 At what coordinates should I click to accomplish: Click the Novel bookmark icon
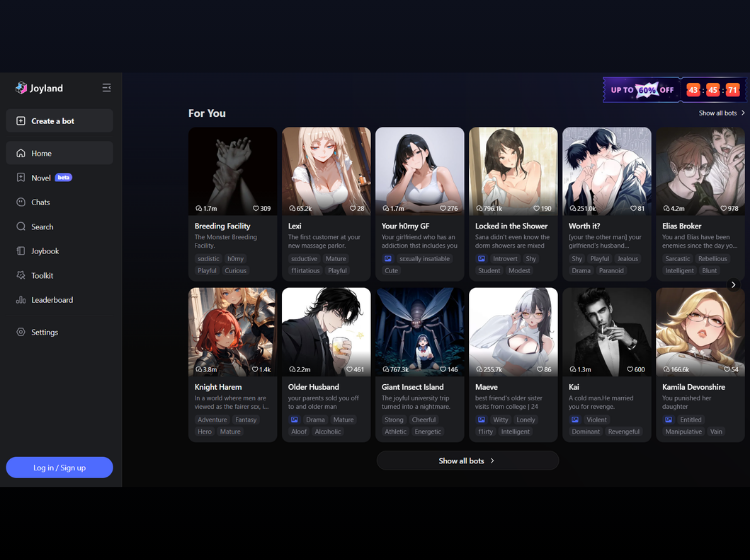coord(21,177)
